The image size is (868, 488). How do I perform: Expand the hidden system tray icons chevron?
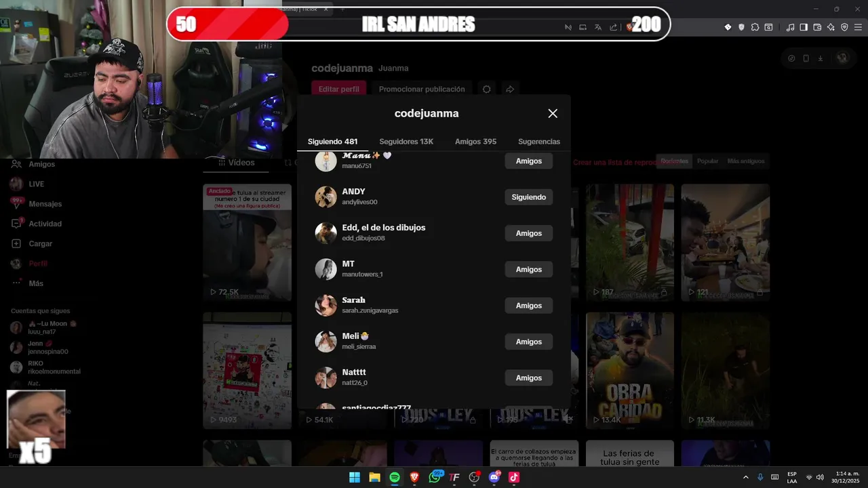(x=746, y=477)
